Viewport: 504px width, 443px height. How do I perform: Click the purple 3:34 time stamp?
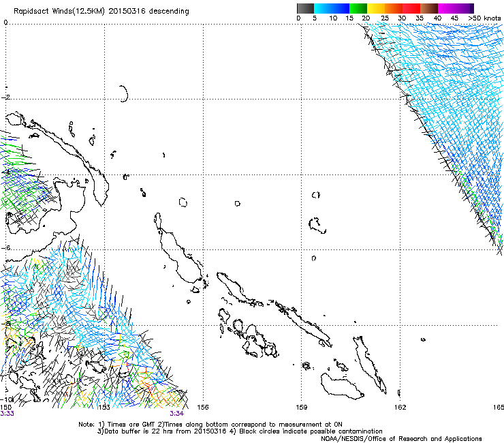(177, 414)
